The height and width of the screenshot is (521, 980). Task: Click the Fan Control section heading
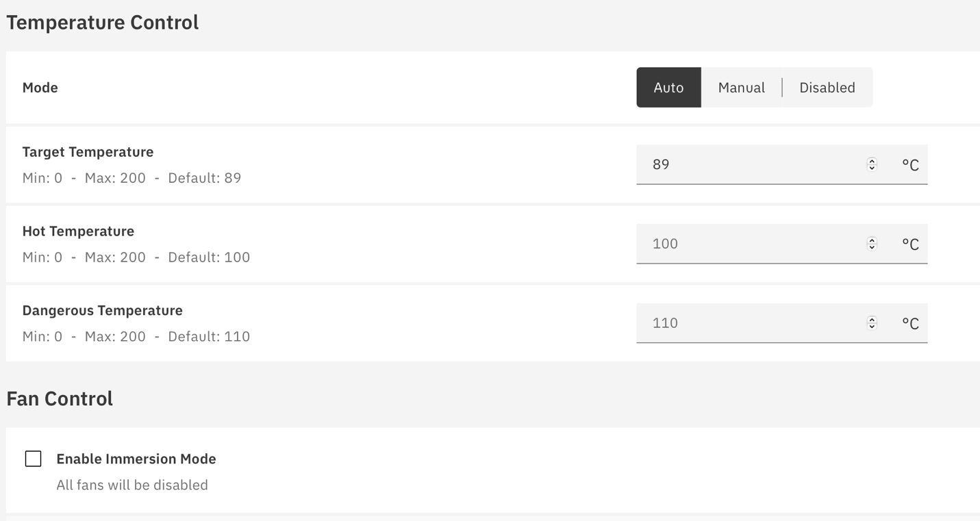pos(60,398)
